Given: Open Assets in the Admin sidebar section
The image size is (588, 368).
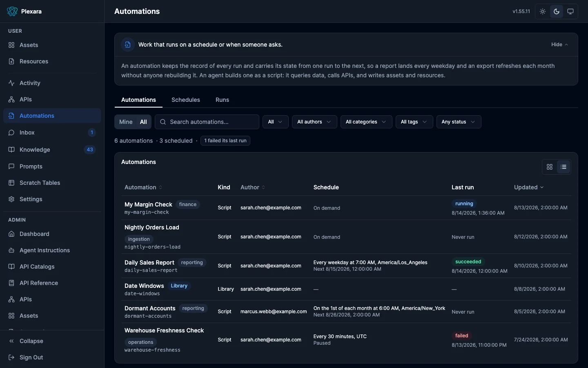Looking at the screenshot, I should coord(52,316).
